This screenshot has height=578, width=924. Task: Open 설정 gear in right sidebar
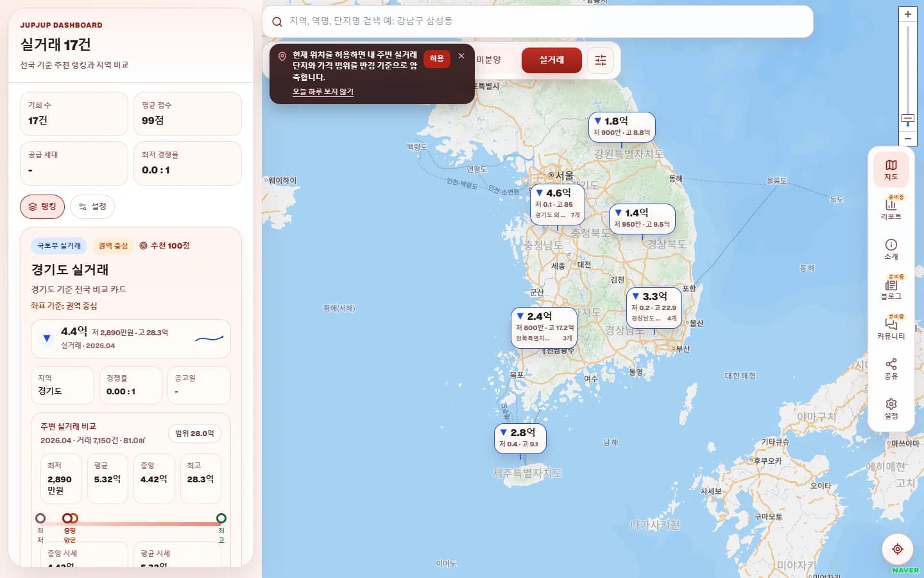[x=891, y=408]
